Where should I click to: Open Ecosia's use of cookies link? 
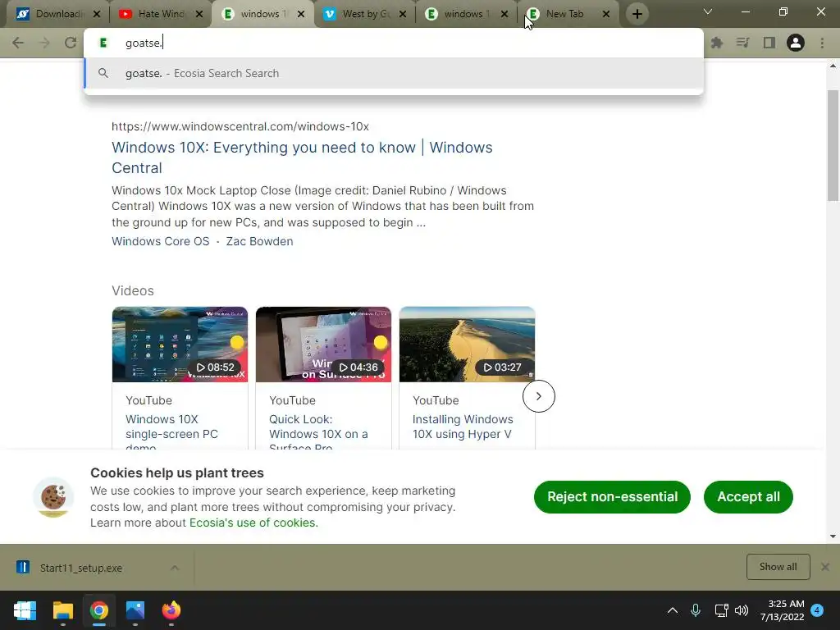tap(253, 523)
